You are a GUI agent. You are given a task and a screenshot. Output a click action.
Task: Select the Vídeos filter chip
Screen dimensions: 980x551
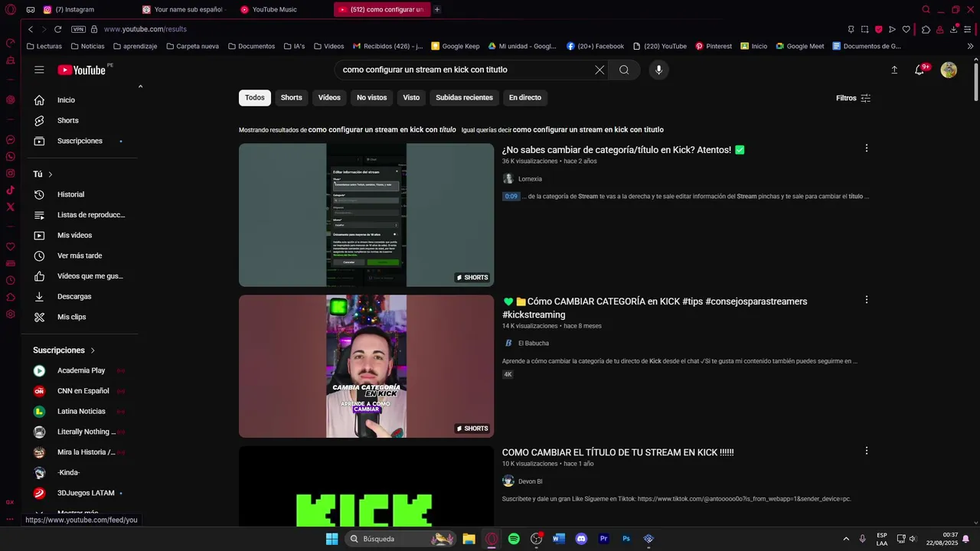pos(329,98)
